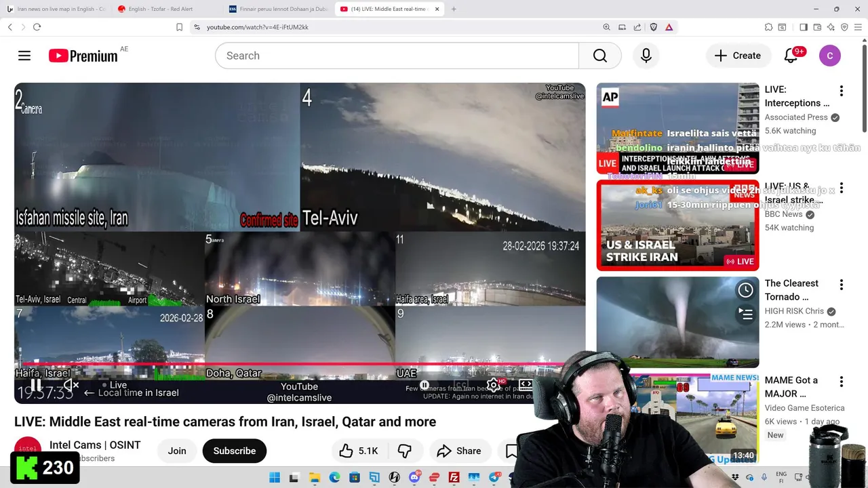Open the browser main hamburger menu

click(859, 27)
